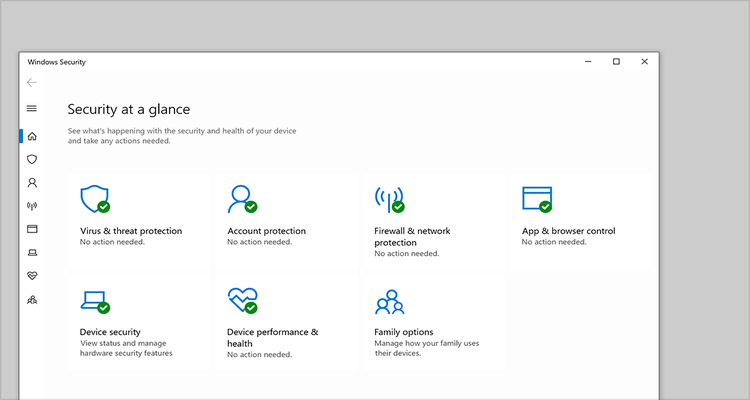
Task: Open the Family options title
Action: (404, 332)
